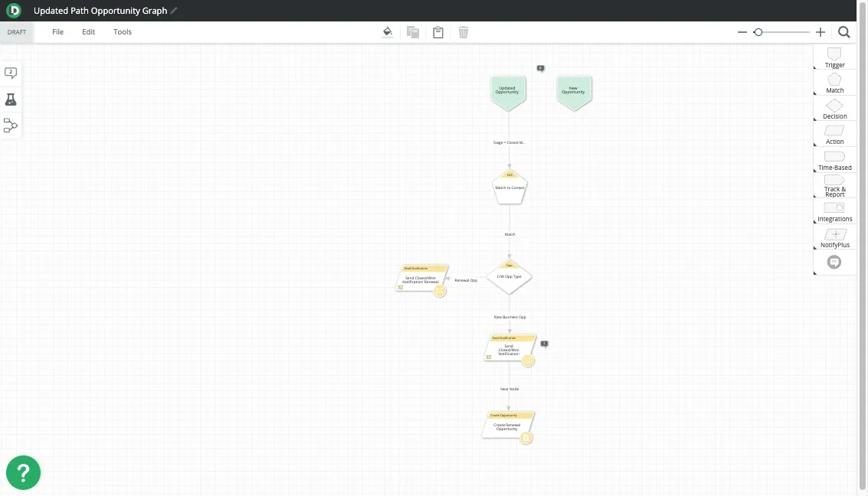Screen dimensions: 868x496
Task: Click the zoom slider handle
Action: (x=758, y=32)
